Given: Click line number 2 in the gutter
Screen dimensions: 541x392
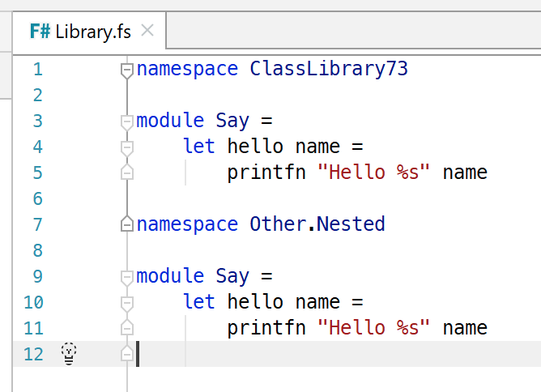Looking at the screenshot, I should coord(38,95).
